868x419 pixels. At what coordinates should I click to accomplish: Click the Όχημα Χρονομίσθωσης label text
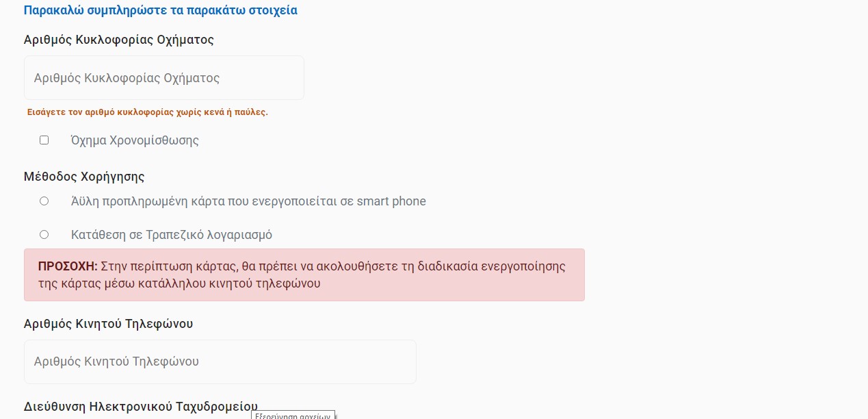135,140
